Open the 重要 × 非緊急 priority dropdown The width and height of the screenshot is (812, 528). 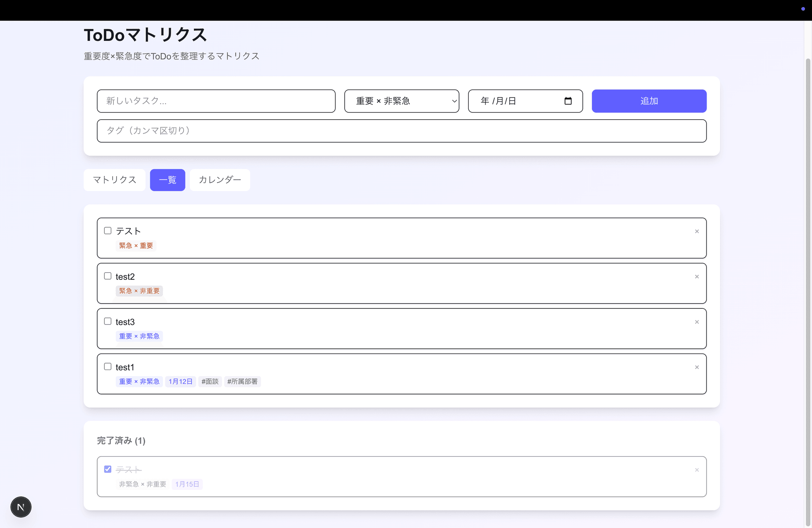[x=402, y=101]
